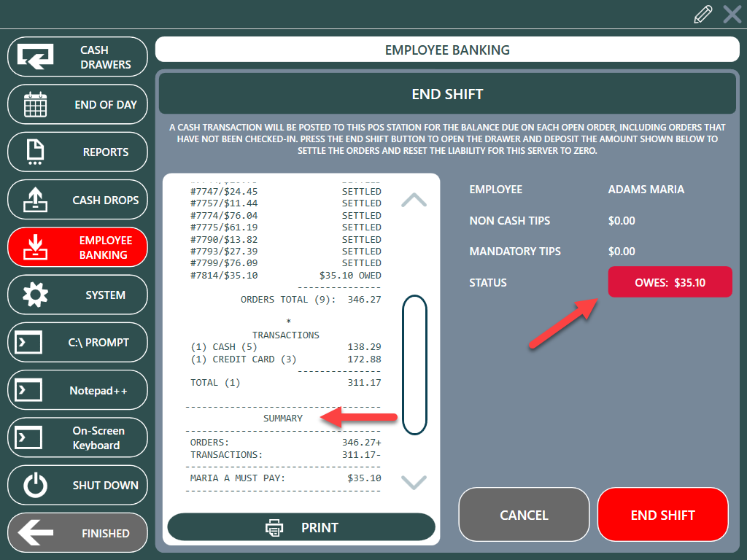Open the Employee Banking menu item

point(77,248)
